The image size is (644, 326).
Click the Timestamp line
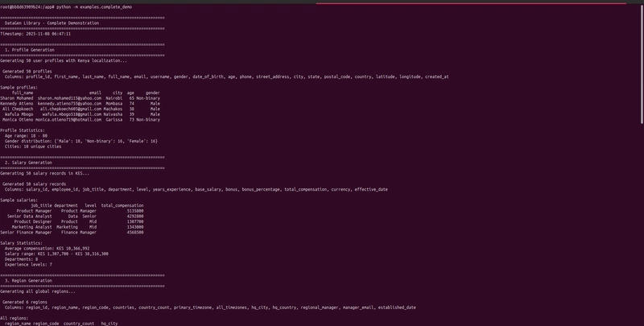(x=35, y=34)
